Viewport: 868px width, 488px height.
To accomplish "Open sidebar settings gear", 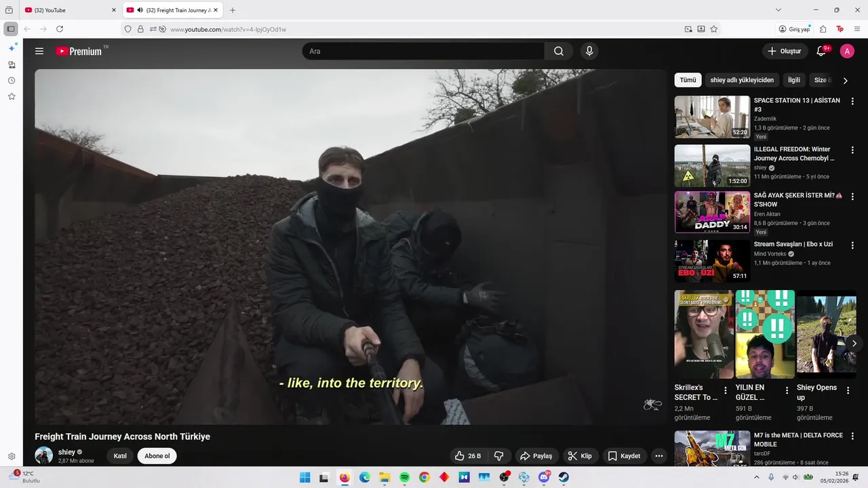I will pos(12,457).
